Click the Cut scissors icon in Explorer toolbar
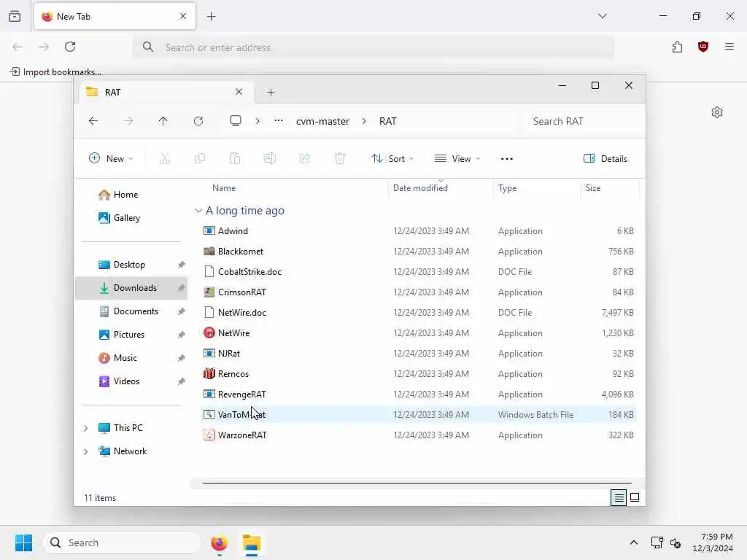 click(164, 158)
